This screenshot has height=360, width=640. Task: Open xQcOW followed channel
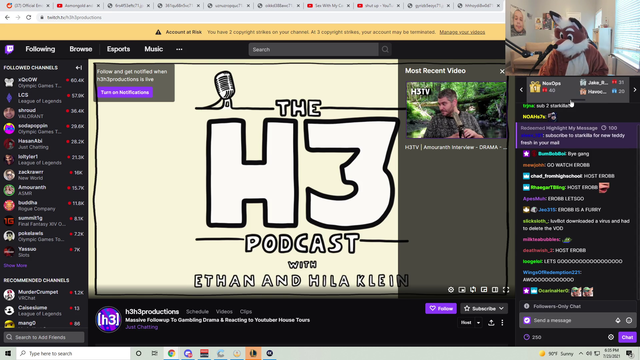(44, 82)
